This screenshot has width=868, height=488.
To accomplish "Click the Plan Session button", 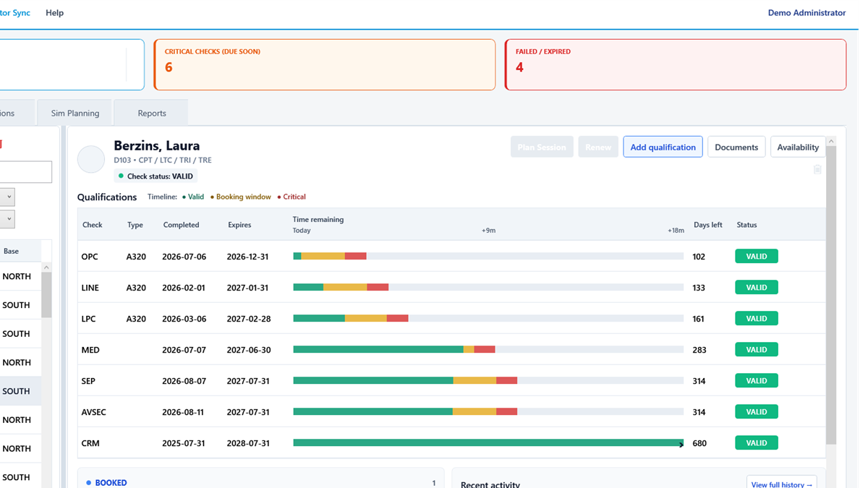I will pyautogui.click(x=542, y=147).
